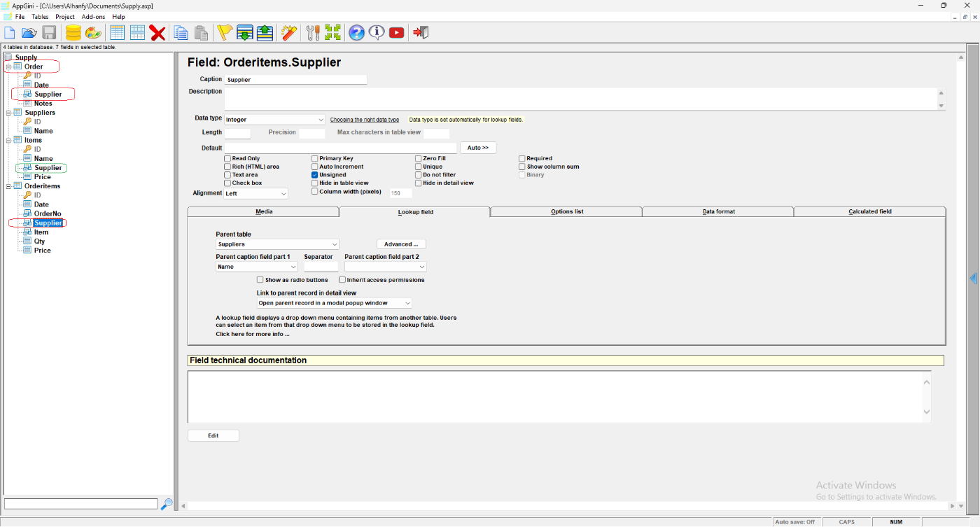This screenshot has width=980, height=527.
Task: Select ID key field under Suppliers table
Action: tap(37, 122)
